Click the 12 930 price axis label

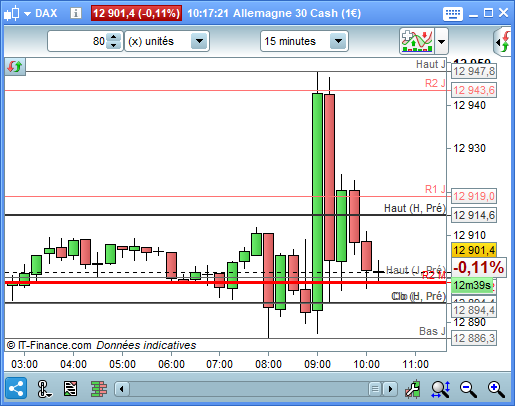tap(469, 148)
